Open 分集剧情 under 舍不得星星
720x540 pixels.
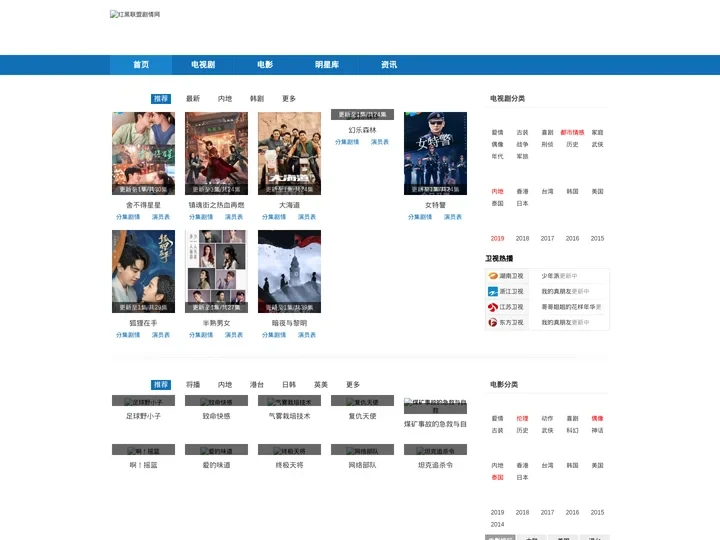tap(128, 217)
